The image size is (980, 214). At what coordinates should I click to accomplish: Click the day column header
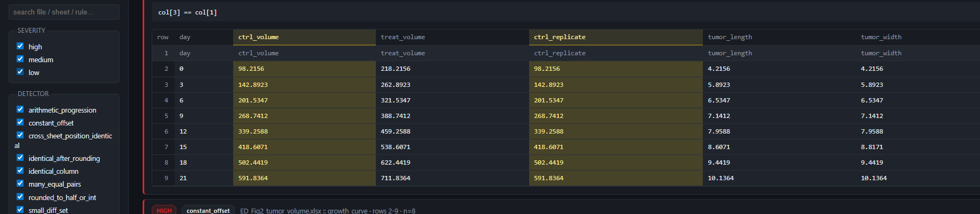pos(204,37)
